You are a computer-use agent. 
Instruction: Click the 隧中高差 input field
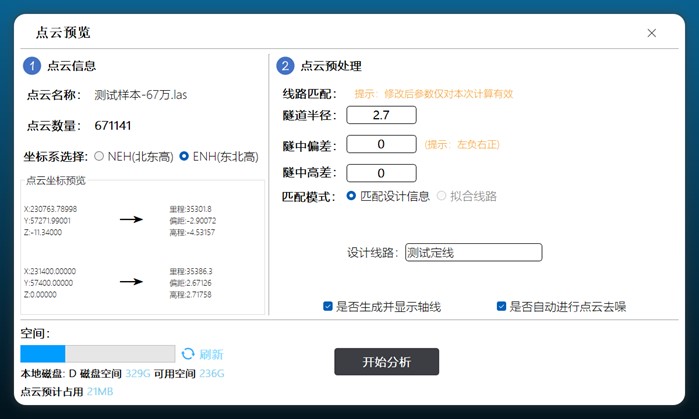(x=381, y=173)
